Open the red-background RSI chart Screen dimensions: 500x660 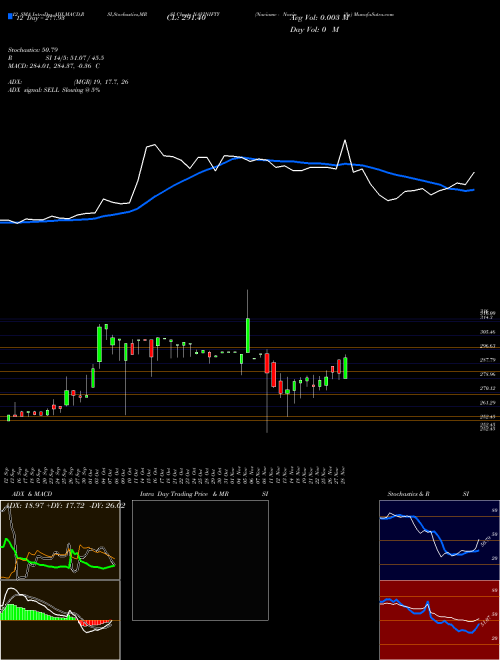(x=439, y=620)
